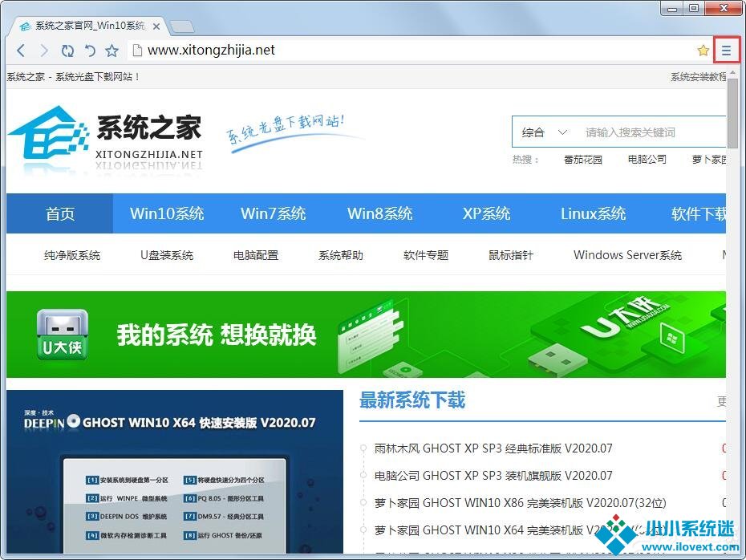
Task: Open the browser hamburger menu
Action: click(726, 50)
